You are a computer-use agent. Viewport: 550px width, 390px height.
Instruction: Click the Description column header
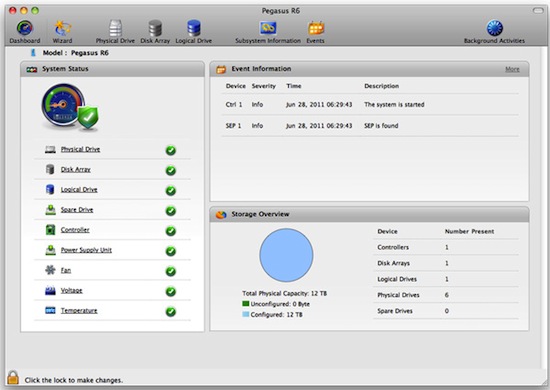pyautogui.click(x=381, y=86)
